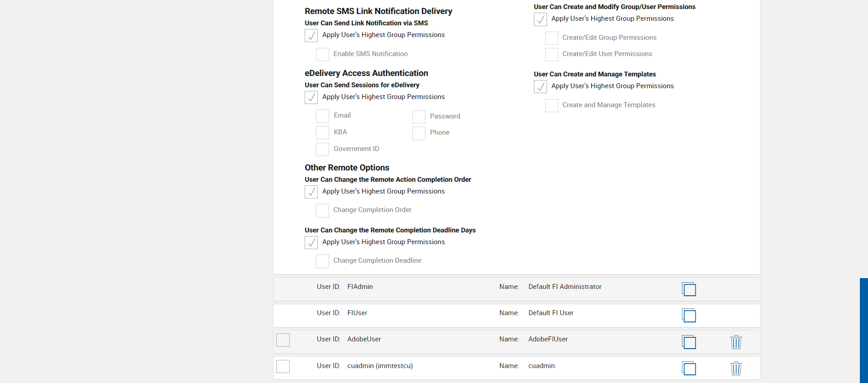Check Create and Manage Templates

coord(552,105)
